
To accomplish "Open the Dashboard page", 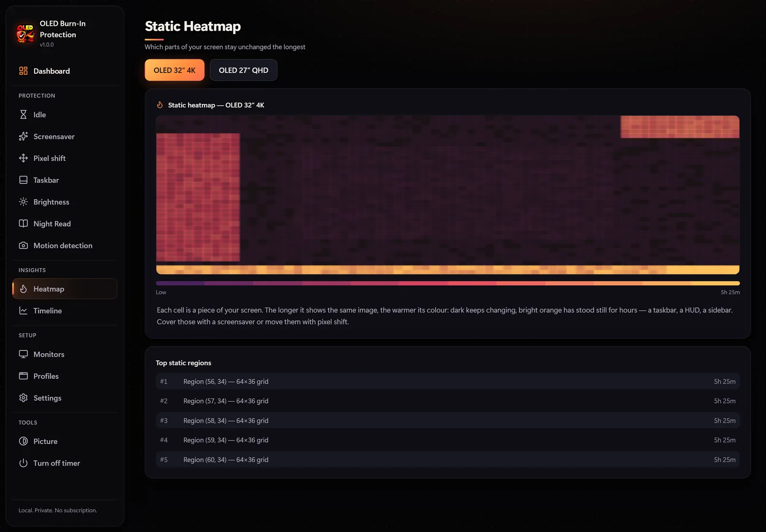I will pos(65,71).
